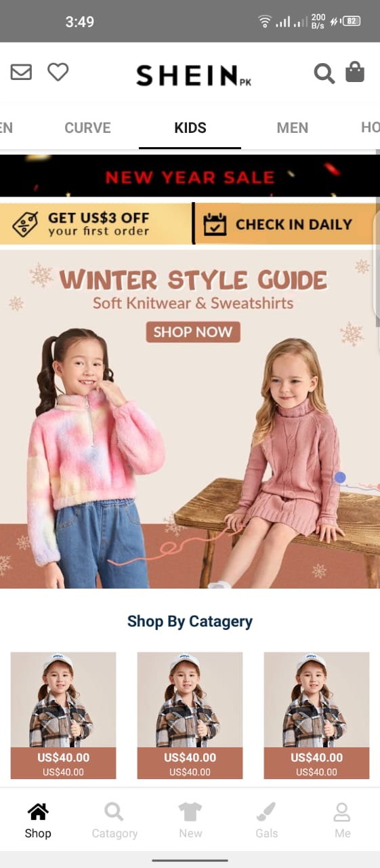Open the third plaid jacket product
380x868 pixels.
pyautogui.click(x=316, y=715)
